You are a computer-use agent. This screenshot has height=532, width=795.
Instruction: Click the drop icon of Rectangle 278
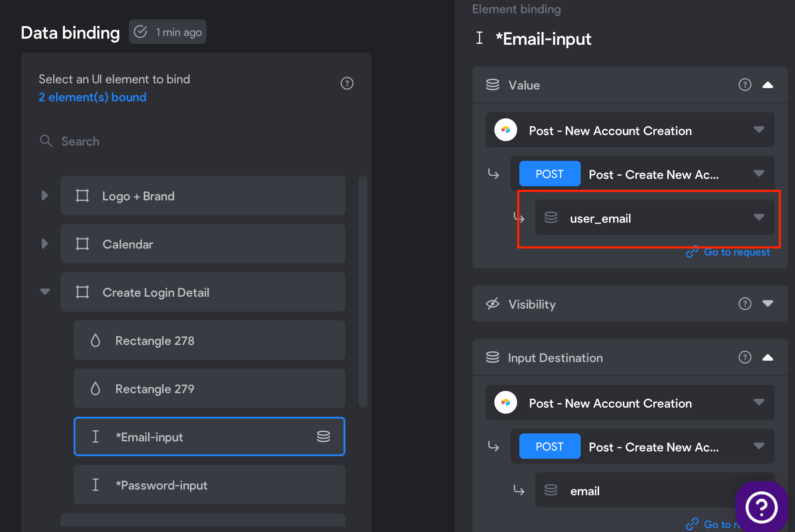(x=95, y=340)
